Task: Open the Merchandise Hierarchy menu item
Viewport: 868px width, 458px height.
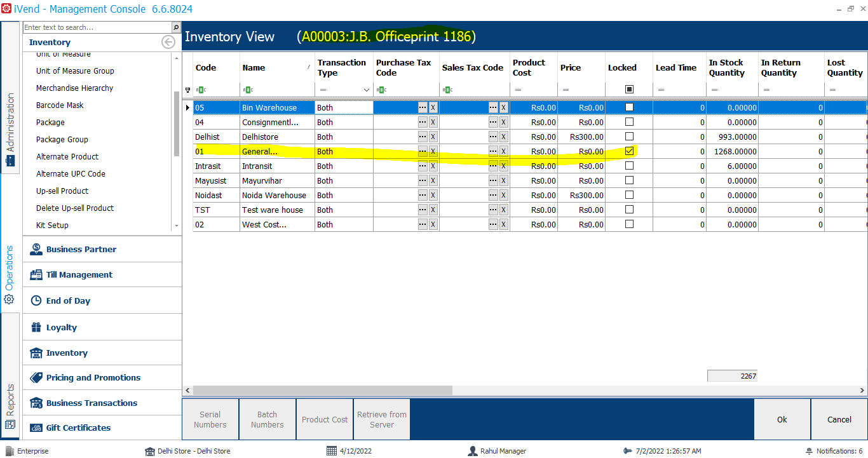Action: 75,88
